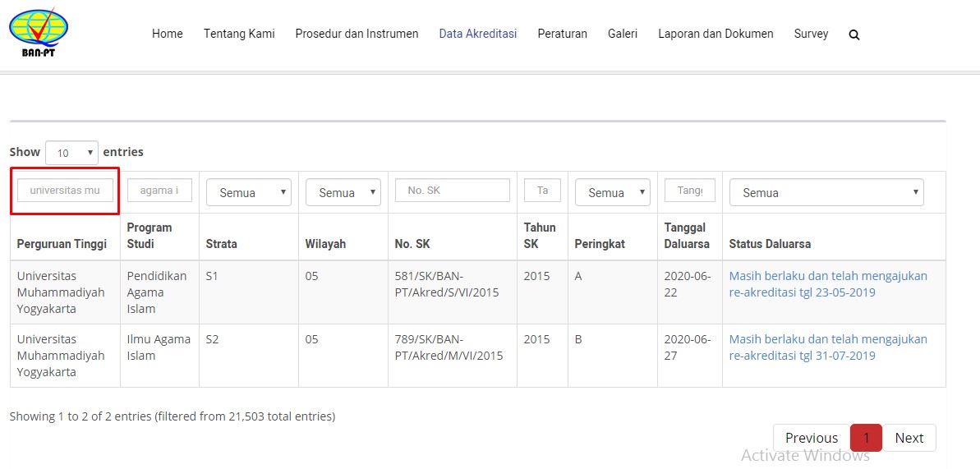Expand the Strata filter dropdown
The image size is (980, 469).
(249, 192)
